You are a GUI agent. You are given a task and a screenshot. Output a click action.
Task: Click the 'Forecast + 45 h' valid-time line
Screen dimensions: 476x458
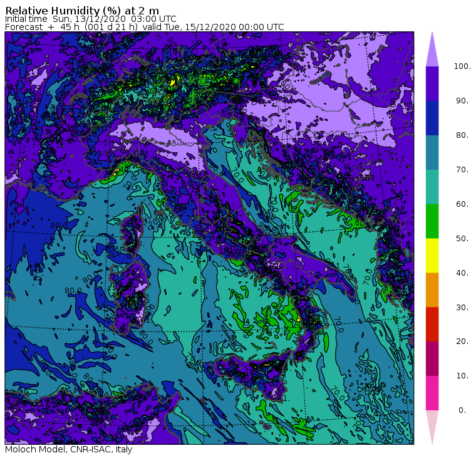click(145, 27)
